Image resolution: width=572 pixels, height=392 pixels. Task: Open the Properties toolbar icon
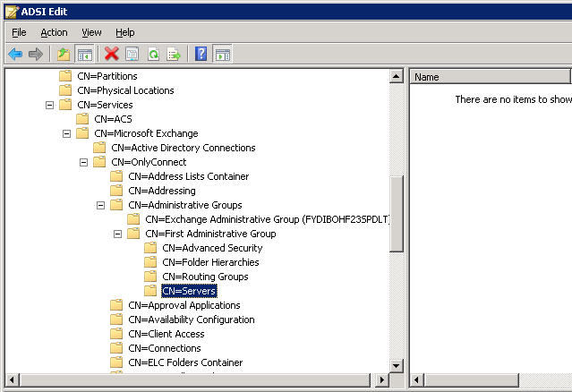[x=132, y=55]
